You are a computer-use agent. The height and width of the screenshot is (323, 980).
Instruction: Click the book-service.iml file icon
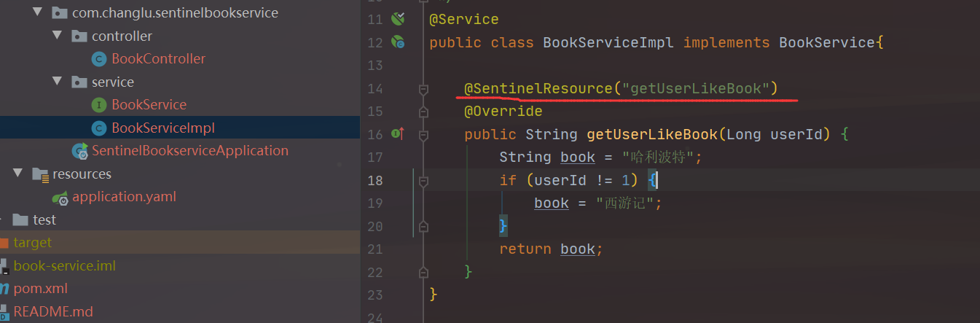[4, 265]
